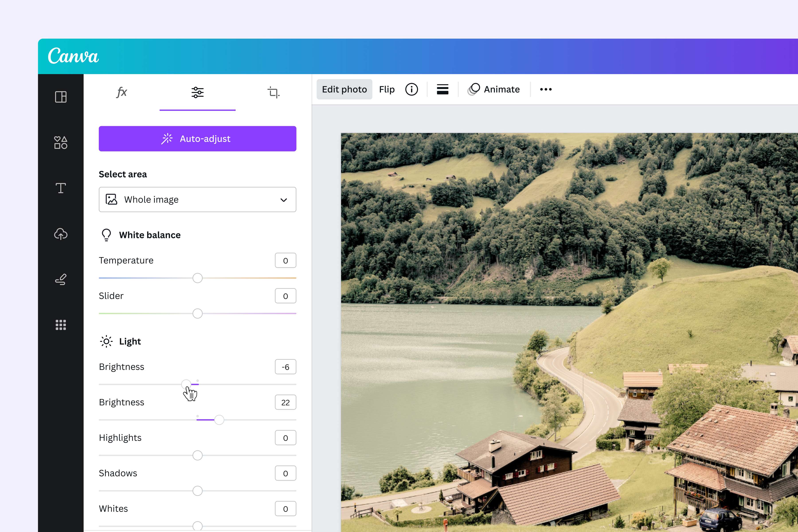Open the three-lines icon in toolbar
The height and width of the screenshot is (532, 798).
pyautogui.click(x=442, y=90)
